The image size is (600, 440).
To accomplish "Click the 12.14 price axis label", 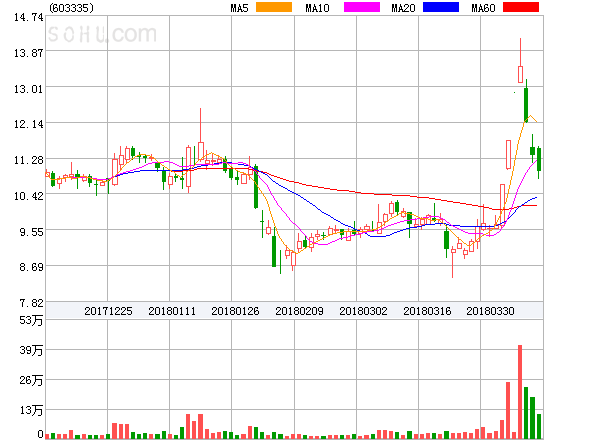I will coord(28,124).
